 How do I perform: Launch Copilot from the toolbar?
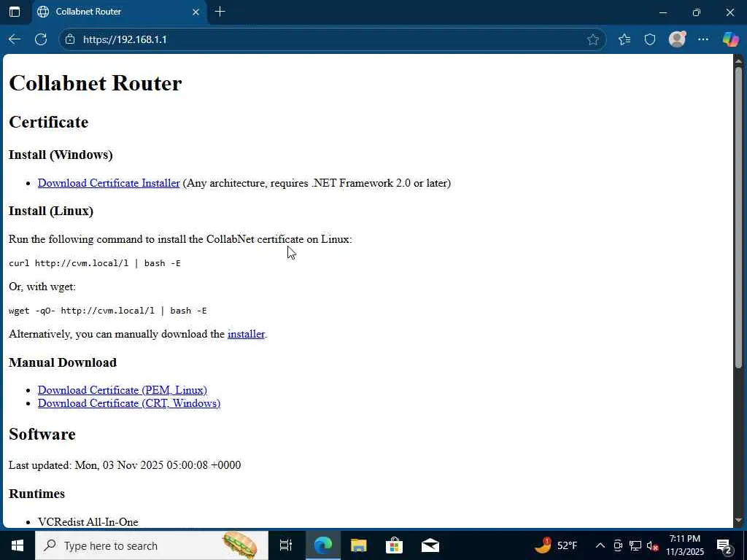730,39
